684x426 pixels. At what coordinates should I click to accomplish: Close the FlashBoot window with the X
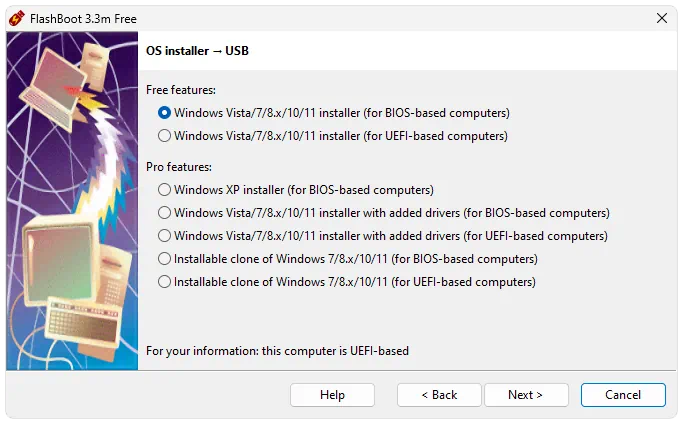[x=662, y=18]
